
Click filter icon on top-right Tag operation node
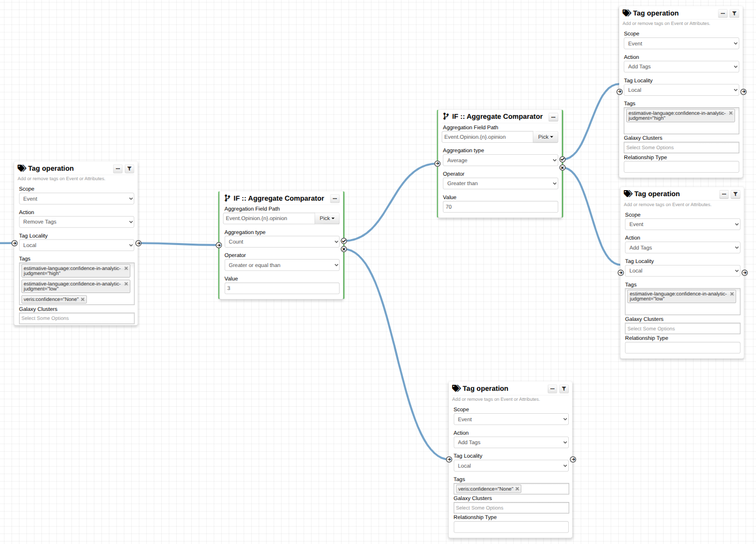tap(735, 13)
